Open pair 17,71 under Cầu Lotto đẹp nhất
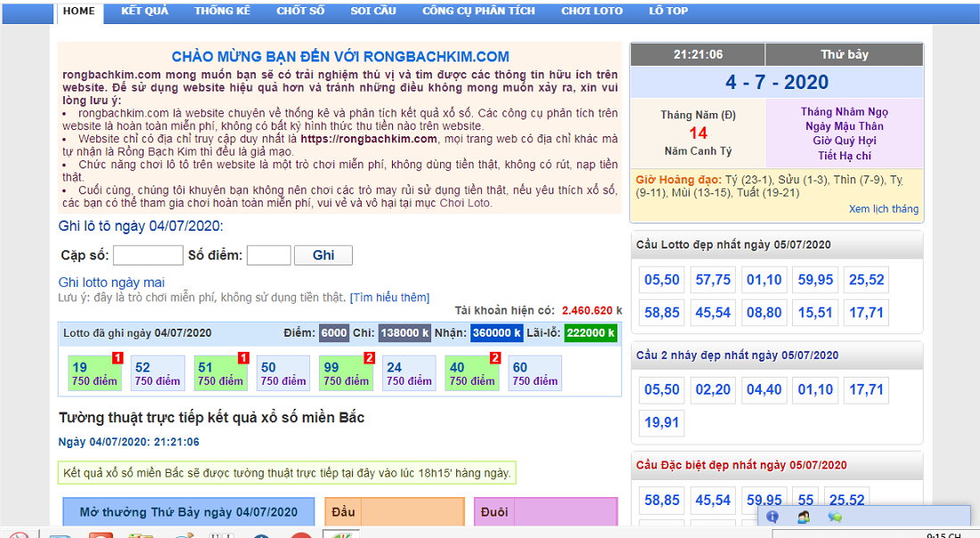 click(x=866, y=313)
